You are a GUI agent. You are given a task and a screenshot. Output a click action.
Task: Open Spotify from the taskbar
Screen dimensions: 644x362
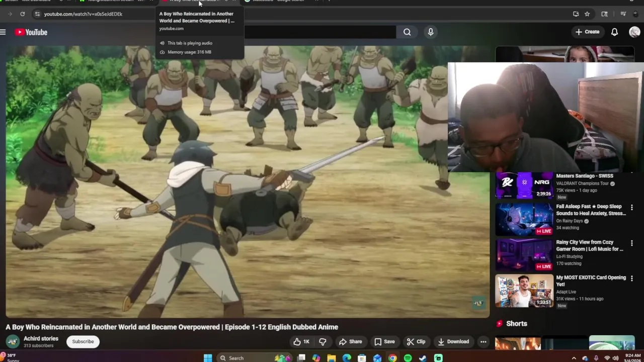coord(408,358)
